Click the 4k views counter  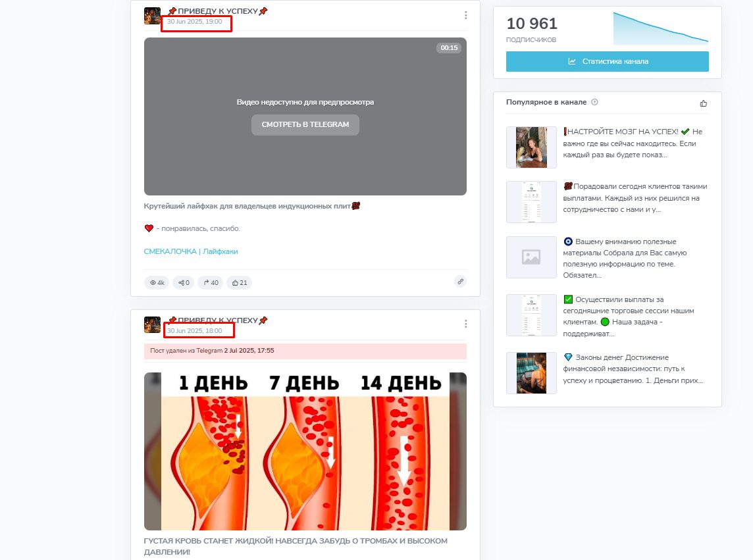[157, 283]
